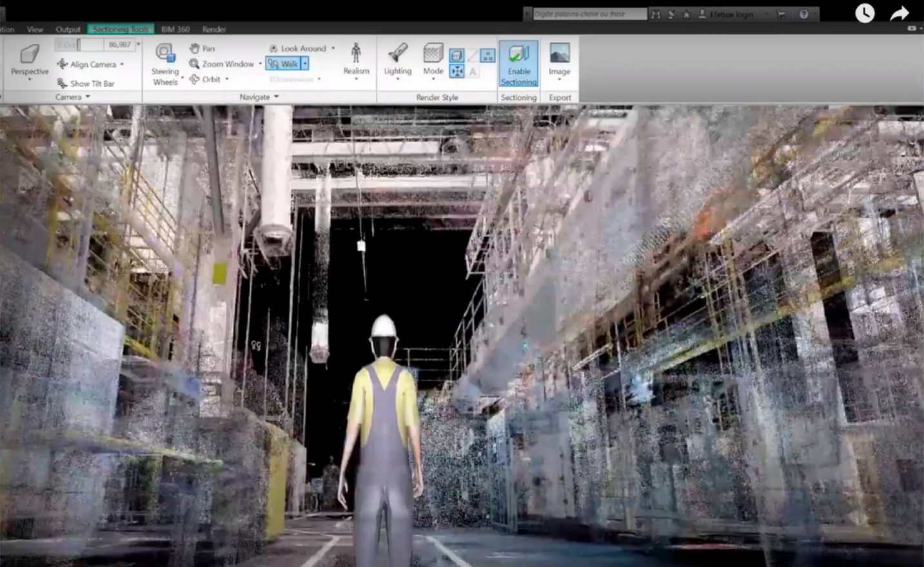Switch to the BIM 360 tab
This screenshot has width=924, height=567.
175,30
